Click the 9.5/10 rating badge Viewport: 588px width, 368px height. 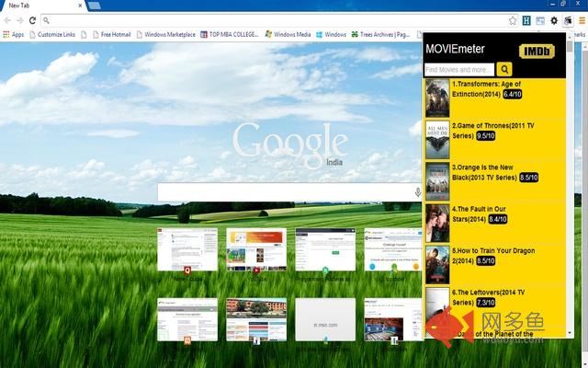pyautogui.click(x=486, y=135)
